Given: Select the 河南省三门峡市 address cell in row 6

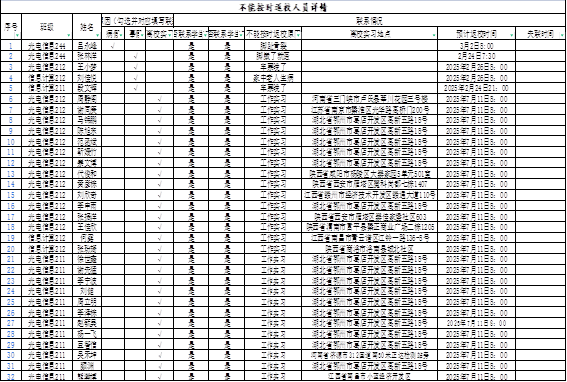Looking at the screenshot, I should click(x=369, y=99).
